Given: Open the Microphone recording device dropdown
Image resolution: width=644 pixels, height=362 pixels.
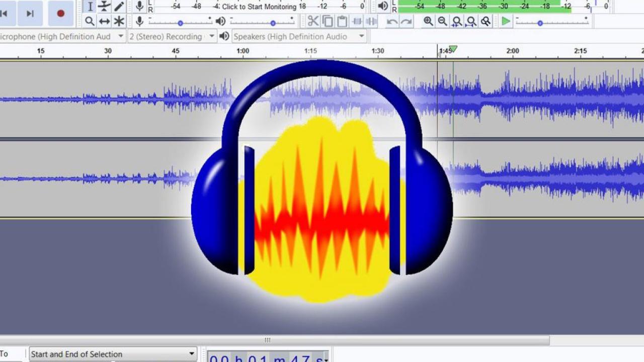Looking at the screenshot, I should [x=62, y=36].
